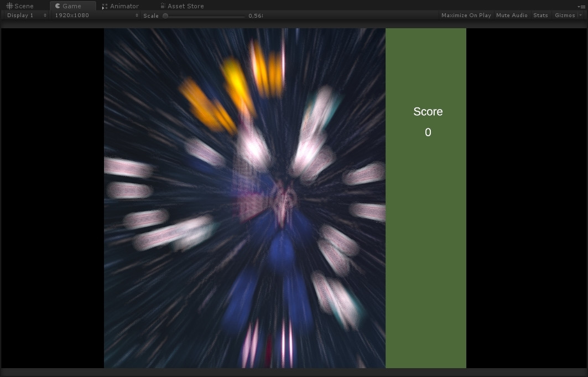Open the 1920x1080 resolution dropdown
Viewport: 588px width, 377px height.
click(96, 16)
